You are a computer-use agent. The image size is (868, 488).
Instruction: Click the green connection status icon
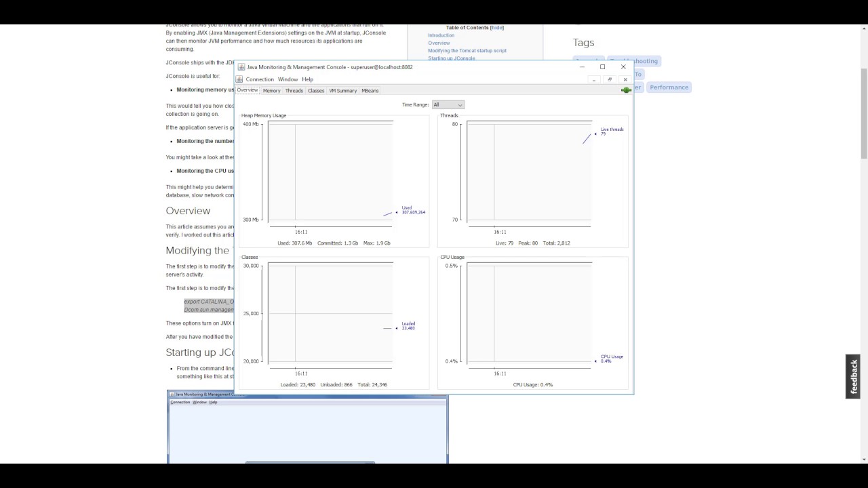[627, 90]
